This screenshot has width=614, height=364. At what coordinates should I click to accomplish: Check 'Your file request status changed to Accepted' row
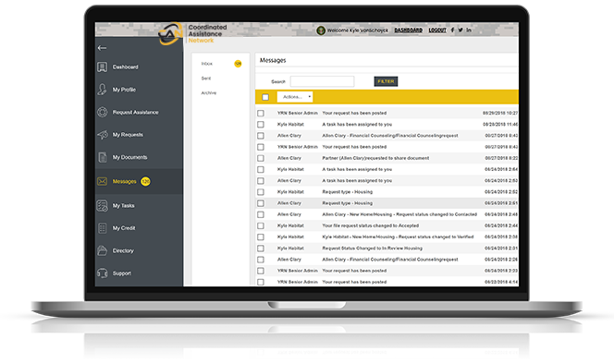click(x=261, y=225)
